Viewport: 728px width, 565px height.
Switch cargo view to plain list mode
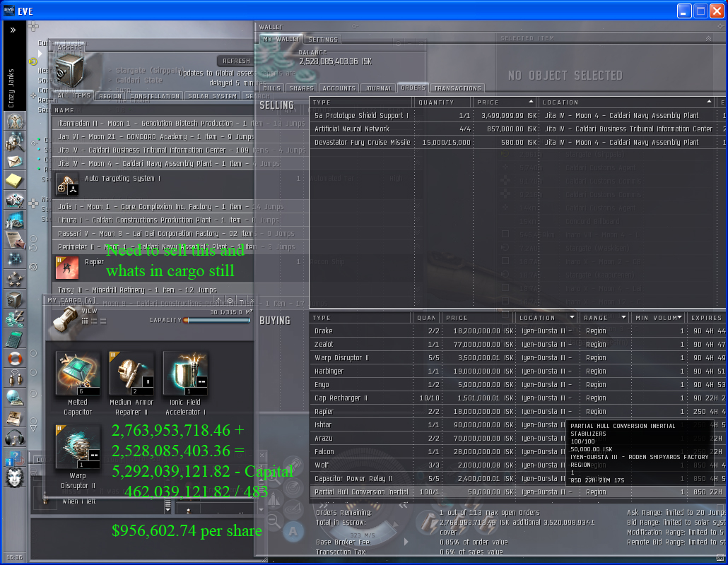coord(102,321)
